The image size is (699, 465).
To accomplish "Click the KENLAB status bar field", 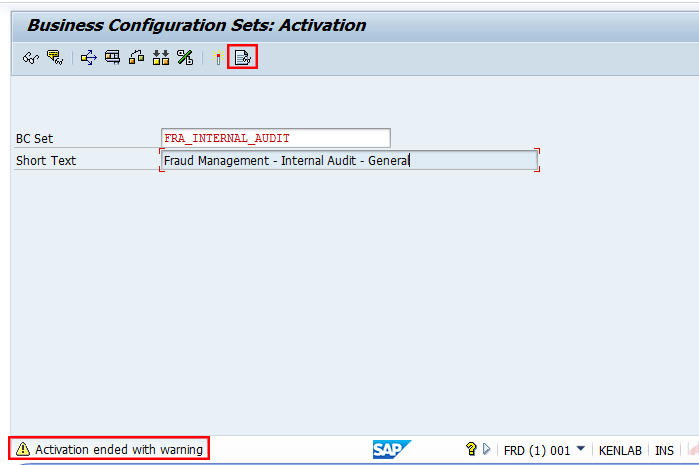I will pos(620,450).
